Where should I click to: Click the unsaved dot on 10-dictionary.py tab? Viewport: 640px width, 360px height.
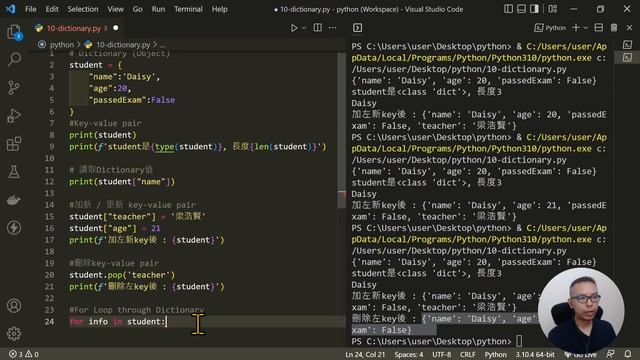click(116, 28)
